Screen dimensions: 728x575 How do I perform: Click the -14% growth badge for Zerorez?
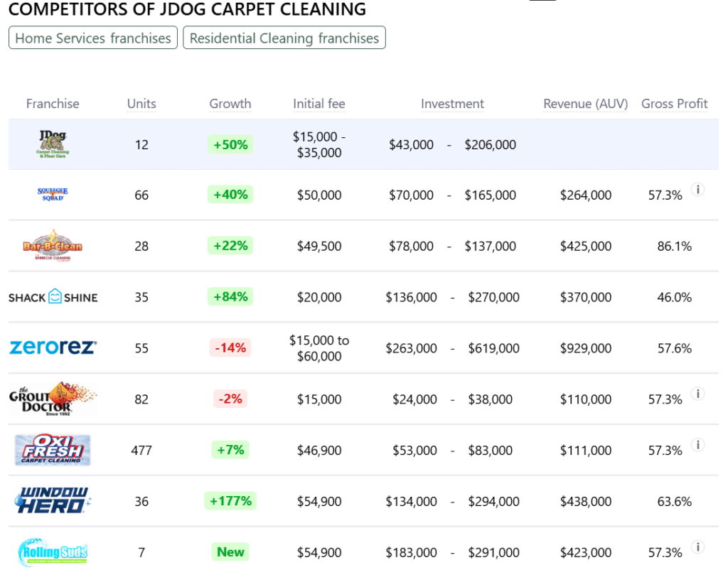(x=230, y=348)
